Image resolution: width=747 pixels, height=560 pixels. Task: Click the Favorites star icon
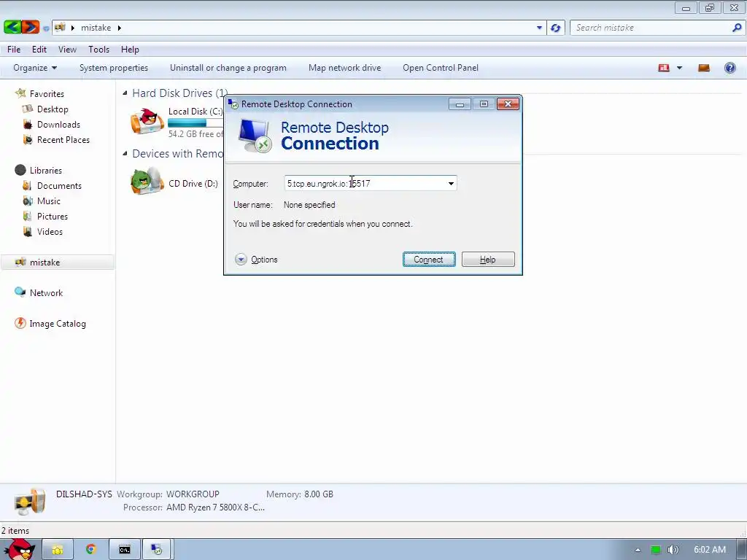coord(20,93)
